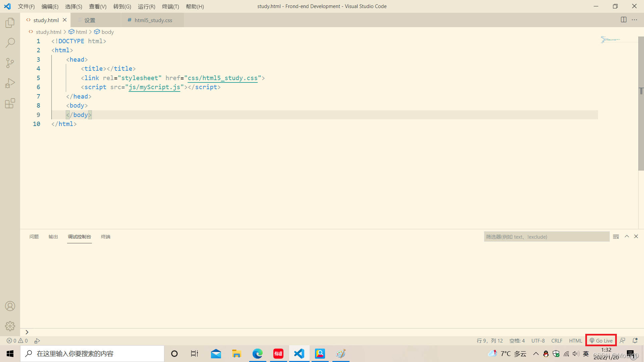
Task: Select the 调试控制台 panel tab
Action: click(79, 237)
